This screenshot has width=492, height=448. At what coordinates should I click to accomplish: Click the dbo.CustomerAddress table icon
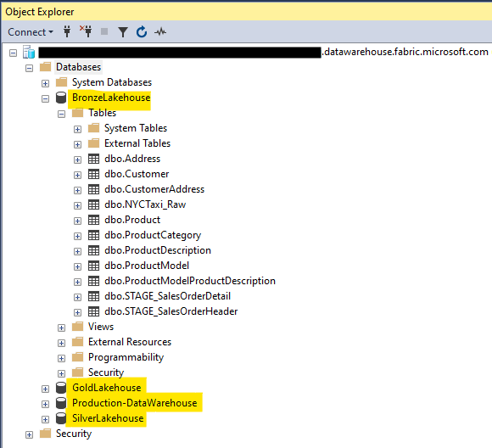click(x=93, y=189)
